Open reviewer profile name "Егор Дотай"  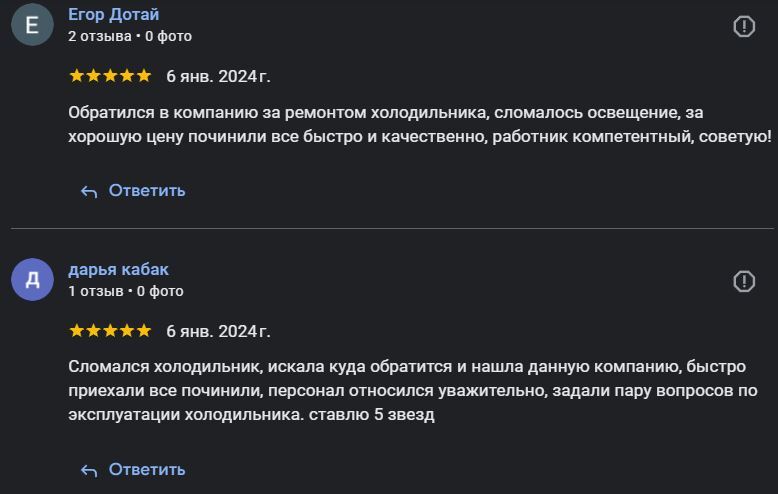coord(113,15)
